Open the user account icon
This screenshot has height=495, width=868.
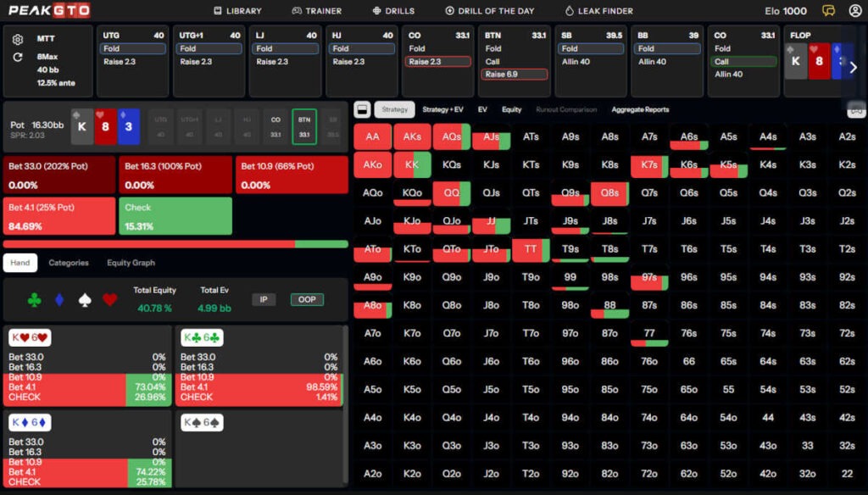pos(855,10)
